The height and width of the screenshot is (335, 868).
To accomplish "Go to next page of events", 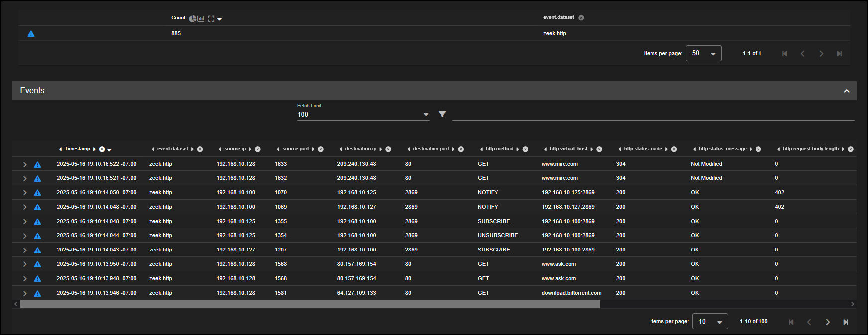I will [x=827, y=322].
